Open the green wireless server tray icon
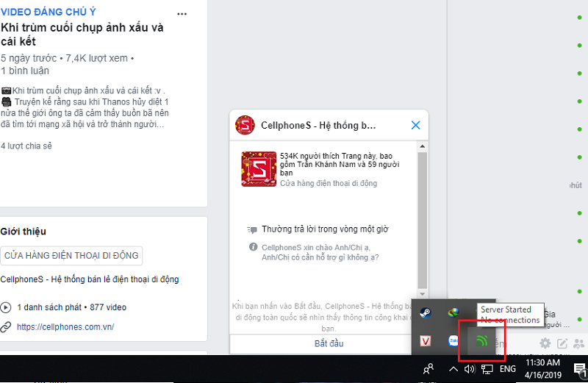Viewport: 588px width, 383px height. coord(482,341)
